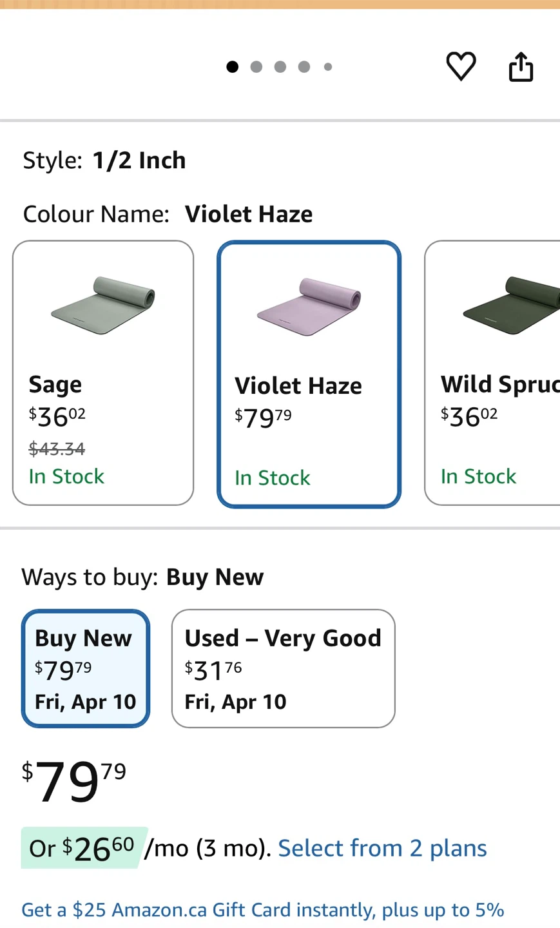
Task: Tap the last small carousel dot
Action: 328,67
